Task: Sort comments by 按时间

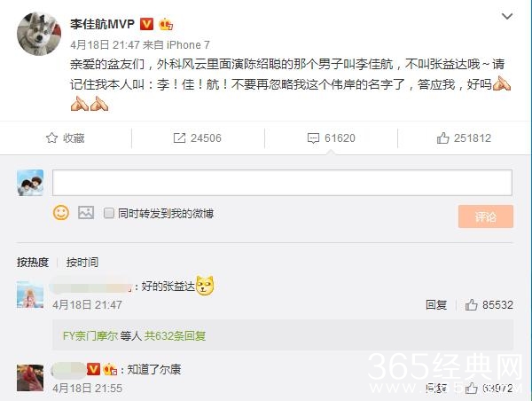Action: (82, 262)
